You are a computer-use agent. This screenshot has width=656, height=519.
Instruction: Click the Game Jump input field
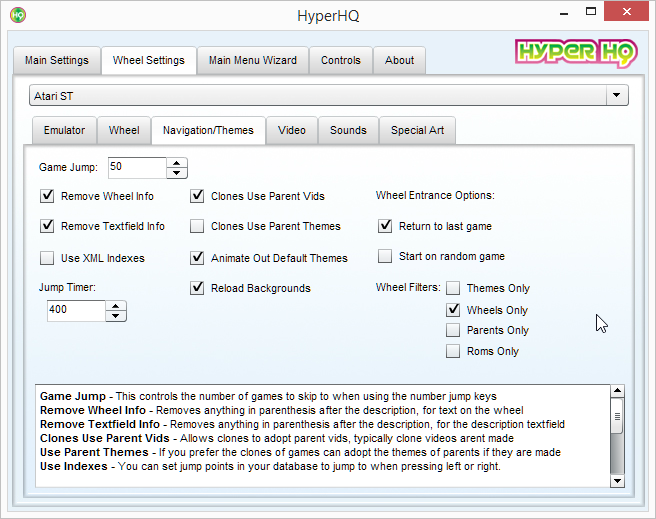click(136, 167)
